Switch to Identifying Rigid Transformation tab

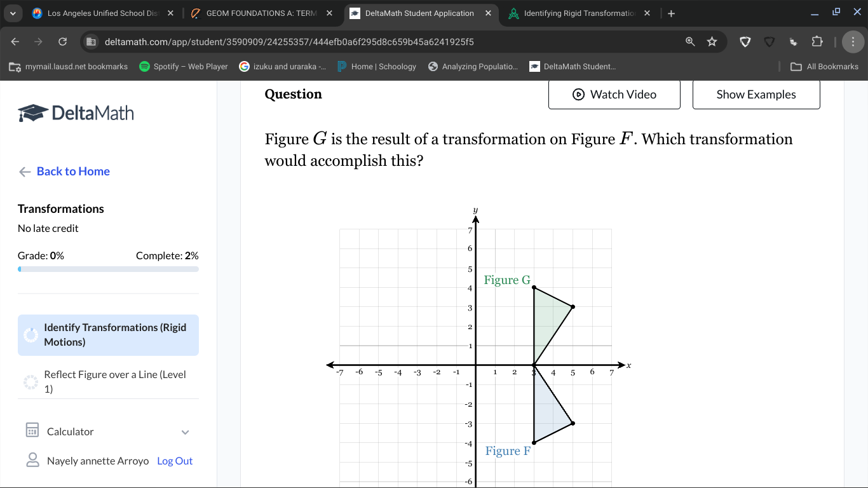pyautogui.click(x=578, y=13)
